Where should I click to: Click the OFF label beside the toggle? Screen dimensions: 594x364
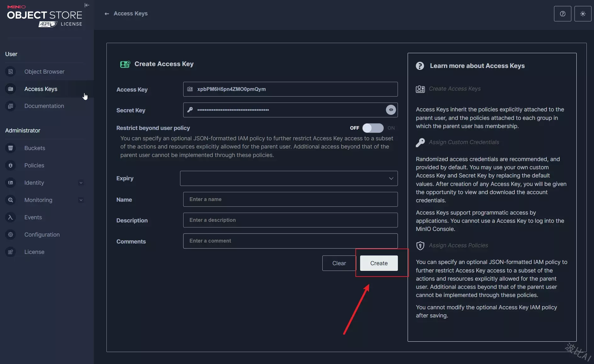pyautogui.click(x=354, y=128)
